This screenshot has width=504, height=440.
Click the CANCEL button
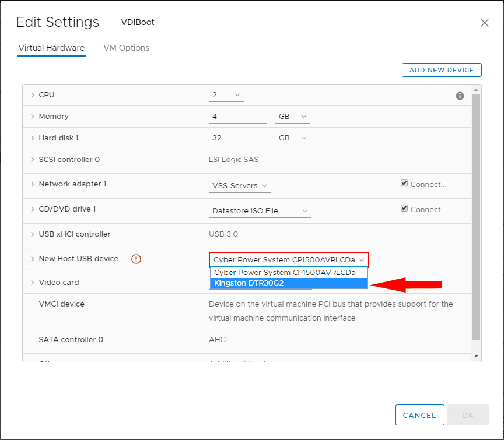coord(419,415)
